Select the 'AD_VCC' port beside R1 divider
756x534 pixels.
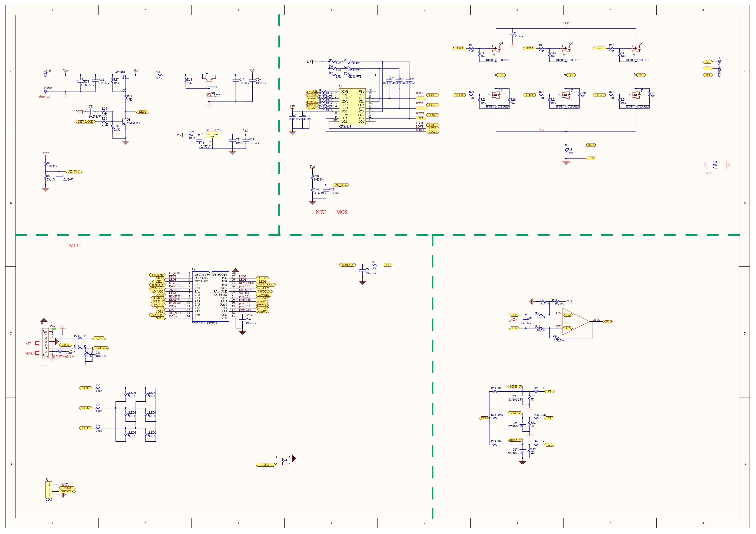[74, 172]
